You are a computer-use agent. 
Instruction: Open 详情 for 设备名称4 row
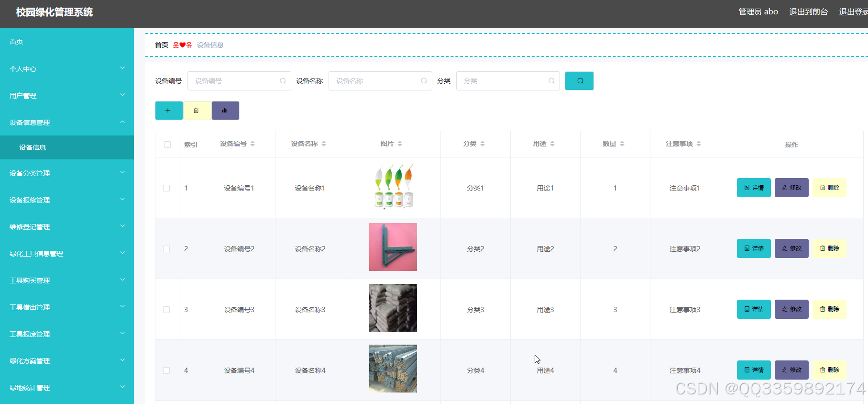pyautogui.click(x=754, y=370)
